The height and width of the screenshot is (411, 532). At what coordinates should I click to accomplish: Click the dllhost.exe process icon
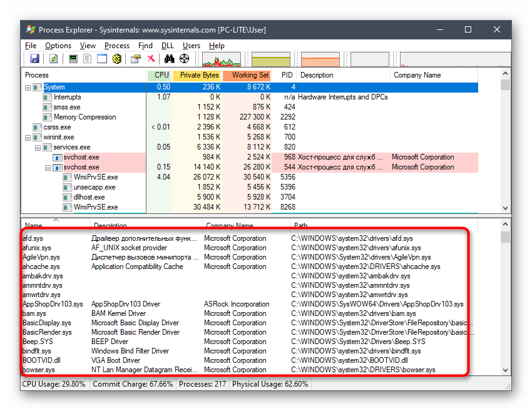pos(68,197)
